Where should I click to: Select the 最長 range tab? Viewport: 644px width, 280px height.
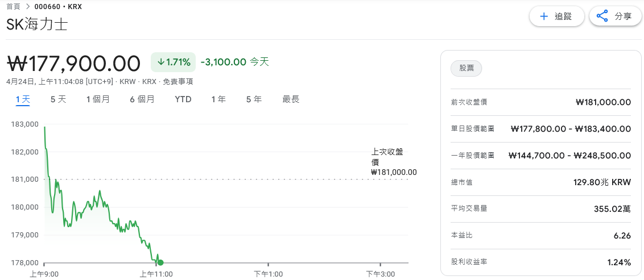pyautogui.click(x=291, y=99)
